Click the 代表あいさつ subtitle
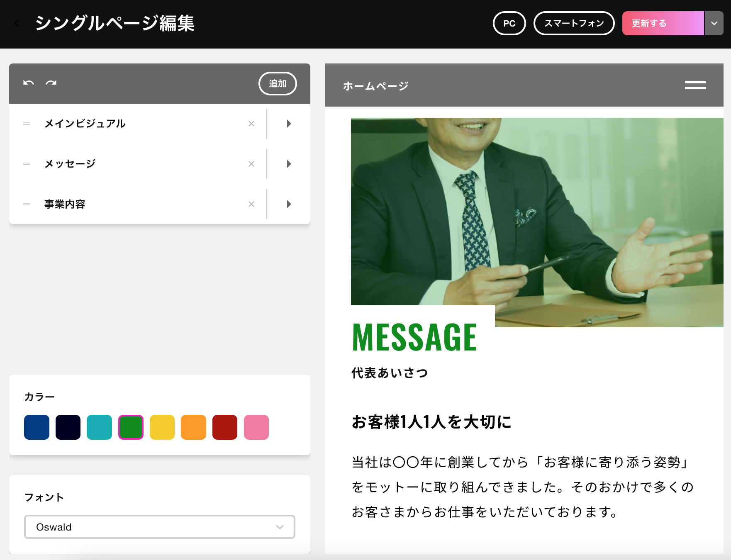The width and height of the screenshot is (731, 560). click(390, 373)
